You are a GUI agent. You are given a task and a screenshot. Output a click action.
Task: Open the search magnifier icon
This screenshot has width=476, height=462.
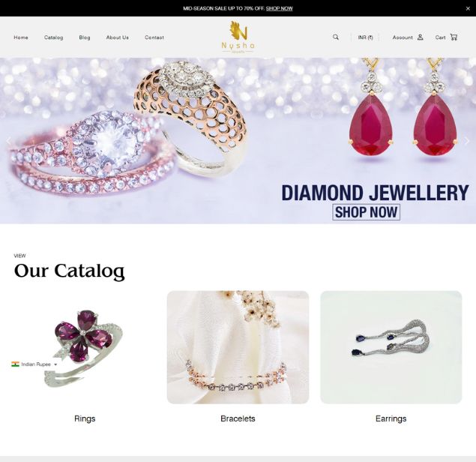tap(335, 37)
